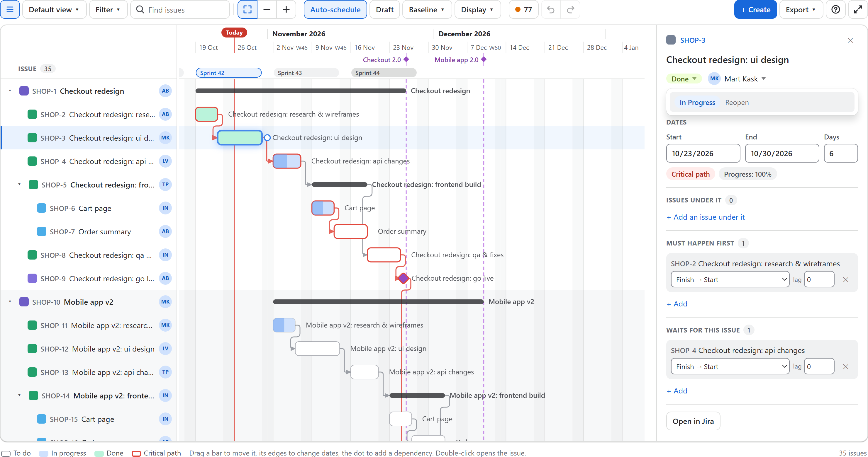Click the fit-to-screen zoom icon
868x457 pixels.
point(247,9)
